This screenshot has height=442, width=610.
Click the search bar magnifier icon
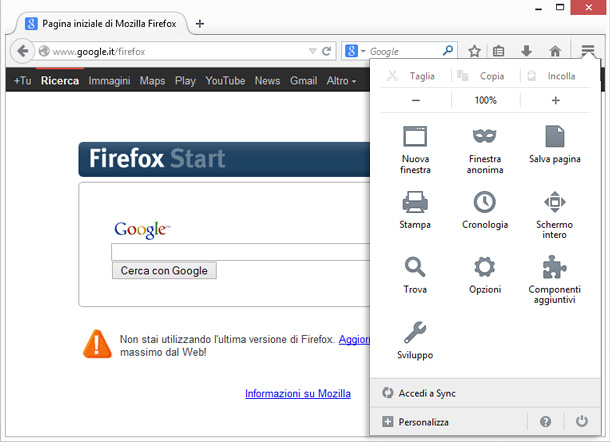point(448,51)
